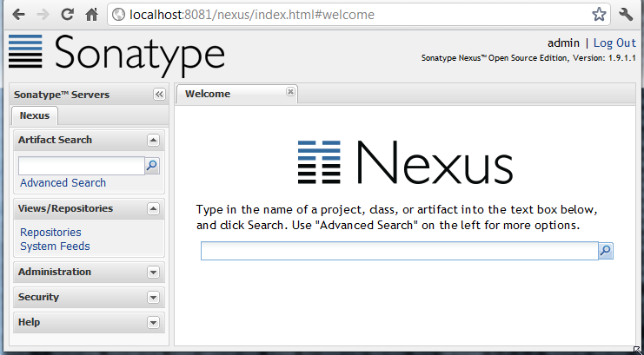Open the Advanced Search link
Screen dimensions: 644x355
[63, 183]
